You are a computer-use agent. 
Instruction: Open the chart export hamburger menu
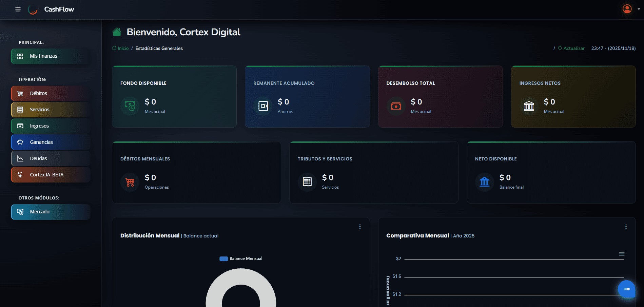622,254
